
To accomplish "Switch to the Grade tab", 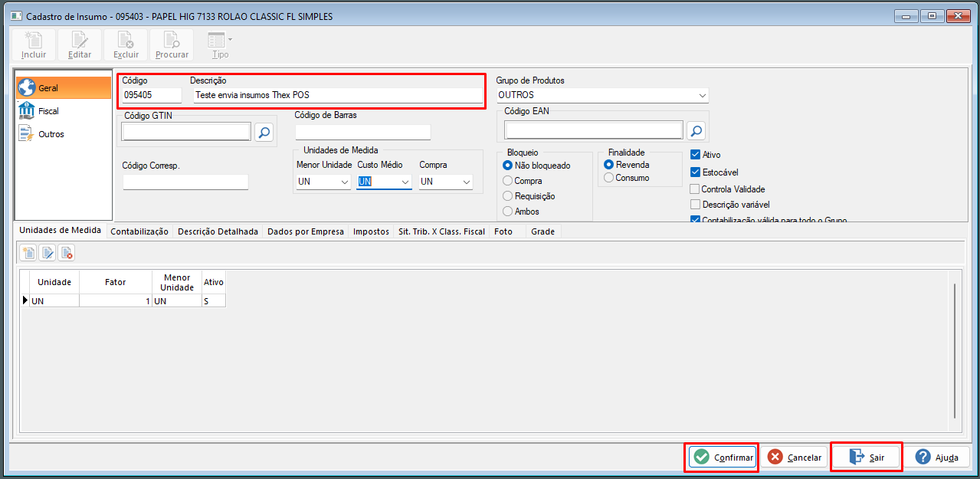I will [543, 231].
